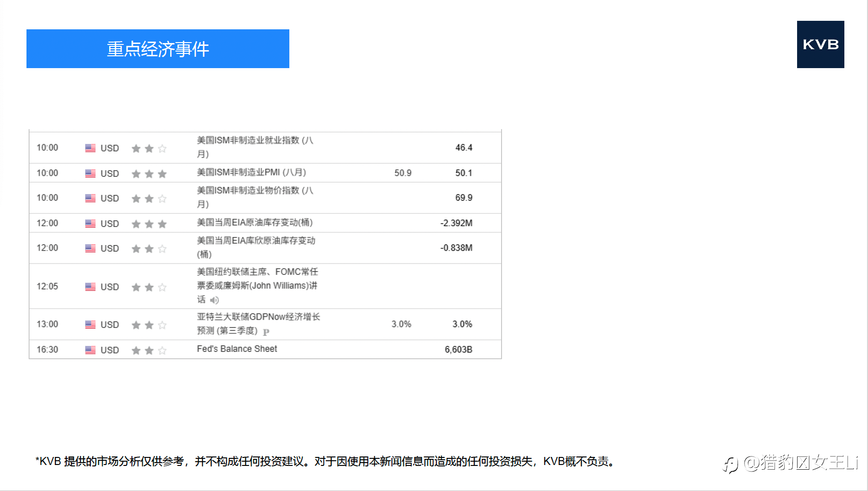Open event 美国当周EIA库欣原油库存变动
Viewport: 868px width, 491px height.
pyautogui.click(x=256, y=247)
